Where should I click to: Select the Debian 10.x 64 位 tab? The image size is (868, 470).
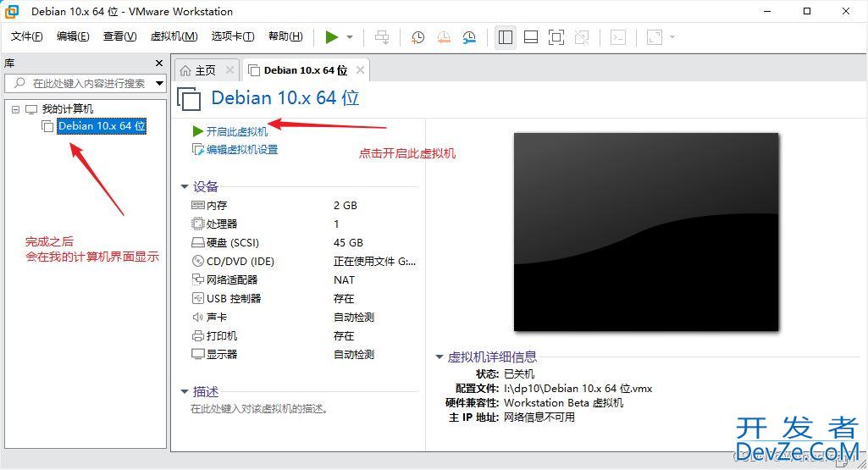click(x=306, y=70)
